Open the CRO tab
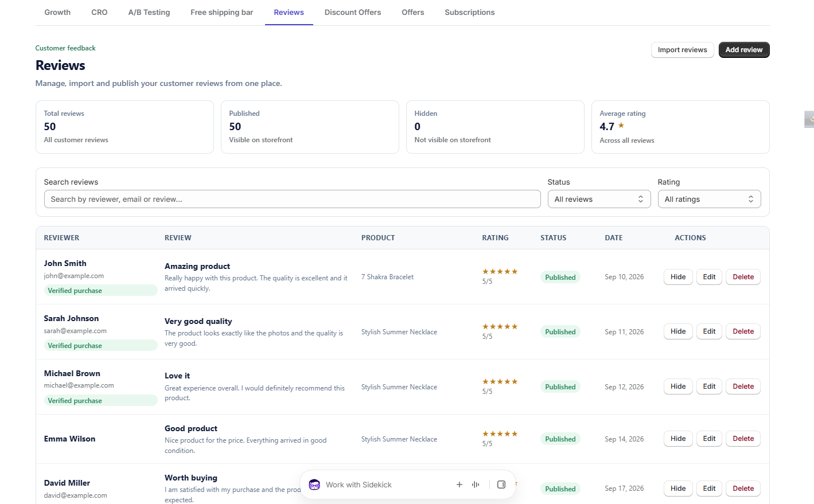This screenshot has width=814, height=504. (x=99, y=12)
